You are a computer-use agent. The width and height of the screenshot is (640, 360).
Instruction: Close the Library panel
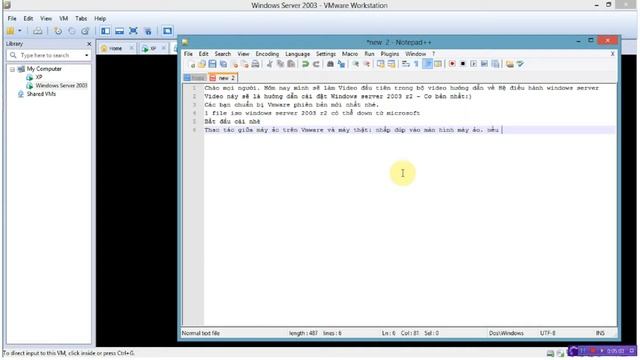(89, 44)
